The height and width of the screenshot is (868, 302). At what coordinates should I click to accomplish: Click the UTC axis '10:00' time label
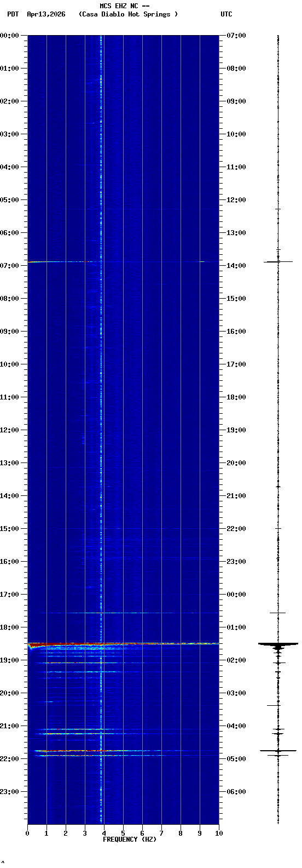tap(236, 134)
